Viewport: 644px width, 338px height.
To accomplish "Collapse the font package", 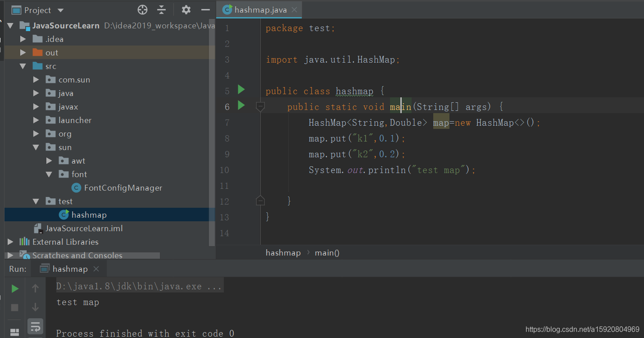I will click(x=49, y=174).
